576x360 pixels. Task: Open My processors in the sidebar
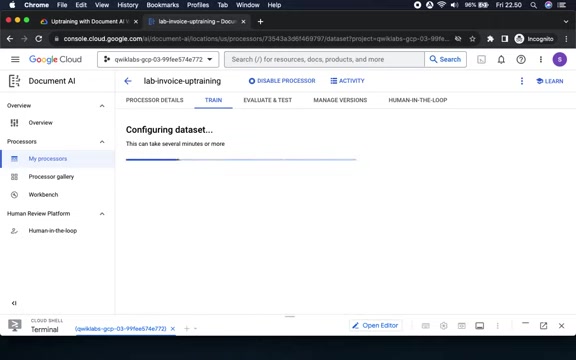[x=57, y=159]
